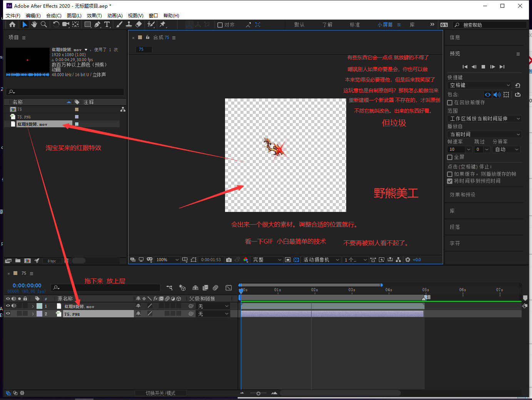
Task: Click the snapshot camera icon in viewer
Action: 229,260
